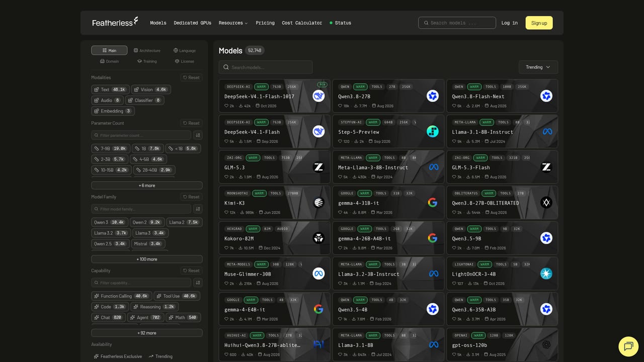Reset the Capability filter
The height and width of the screenshot is (362, 644).
click(x=191, y=270)
